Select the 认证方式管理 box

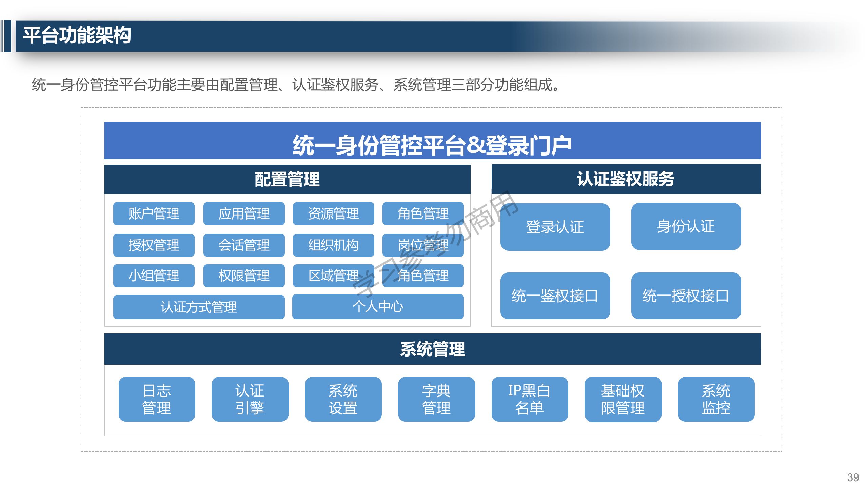199,307
